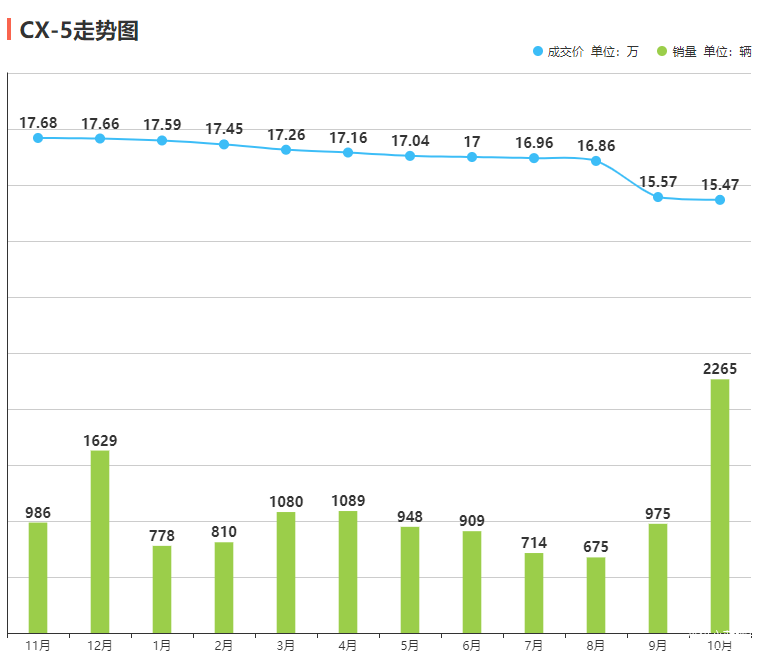
Task: Select the 15.57 price point for 9月
Action: tap(658, 197)
